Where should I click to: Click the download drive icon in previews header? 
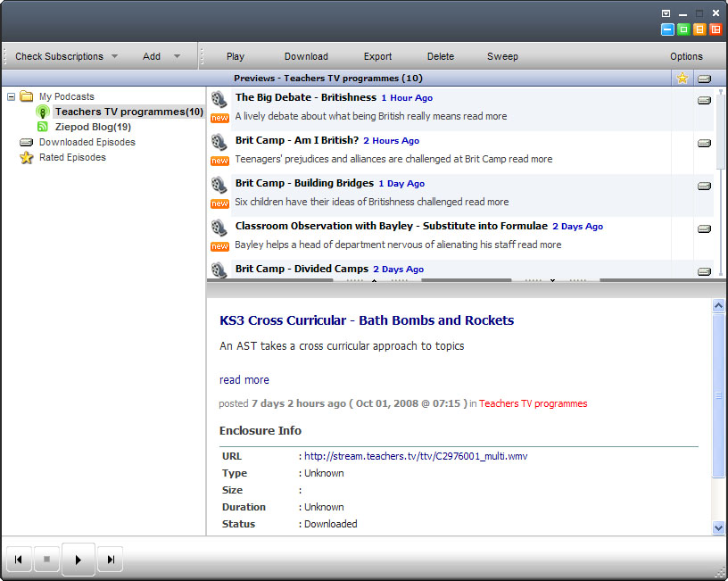pos(704,79)
